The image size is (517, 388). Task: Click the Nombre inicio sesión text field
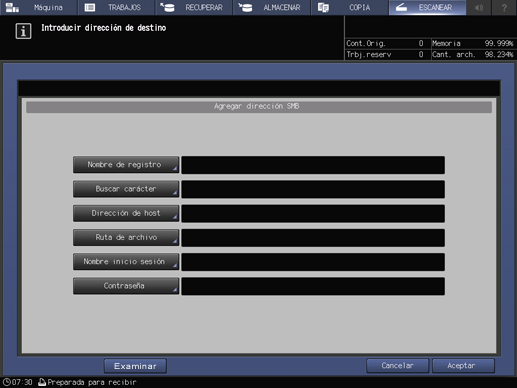pos(313,262)
